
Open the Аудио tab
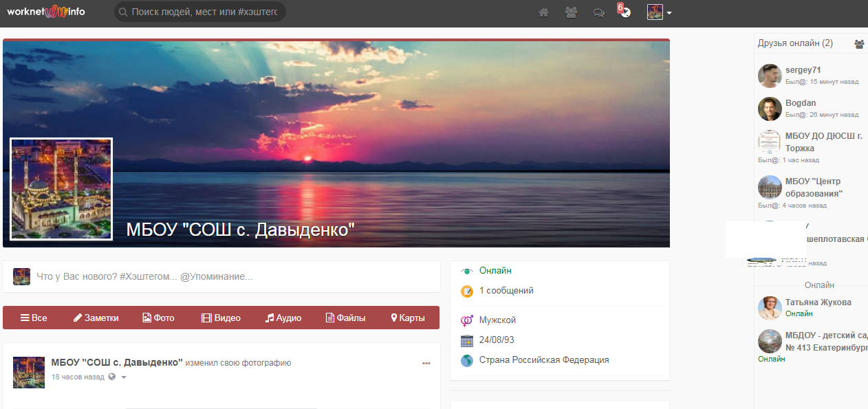click(283, 318)
